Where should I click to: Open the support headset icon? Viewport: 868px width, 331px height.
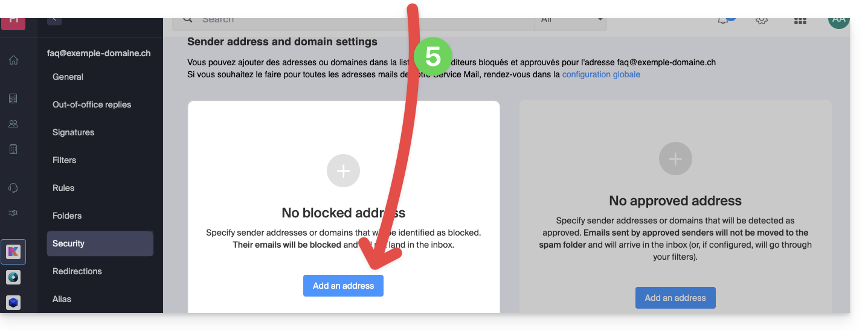click(x=13, y=188)
